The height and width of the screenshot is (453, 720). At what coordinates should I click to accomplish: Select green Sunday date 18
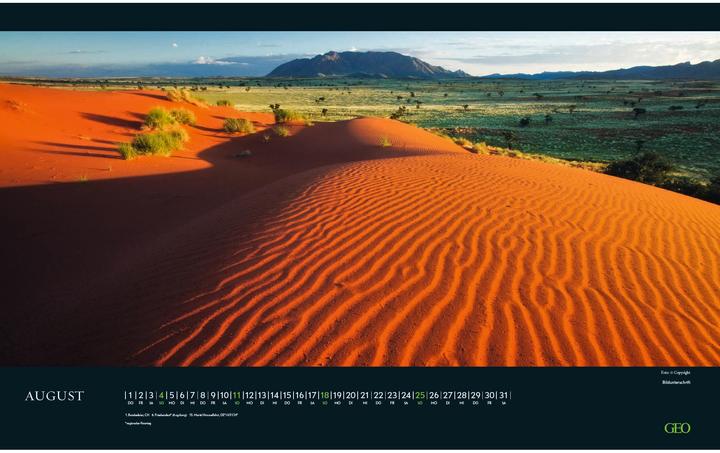(325, 395)
